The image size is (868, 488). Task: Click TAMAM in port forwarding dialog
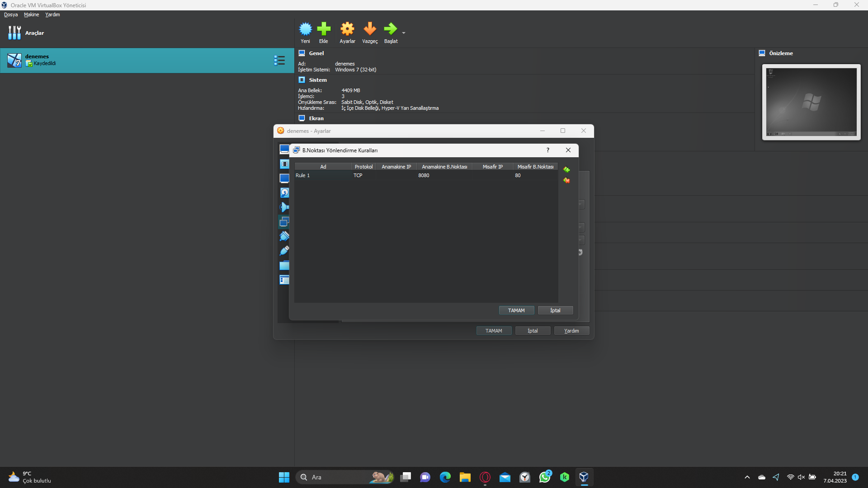(x=516, y=310)
